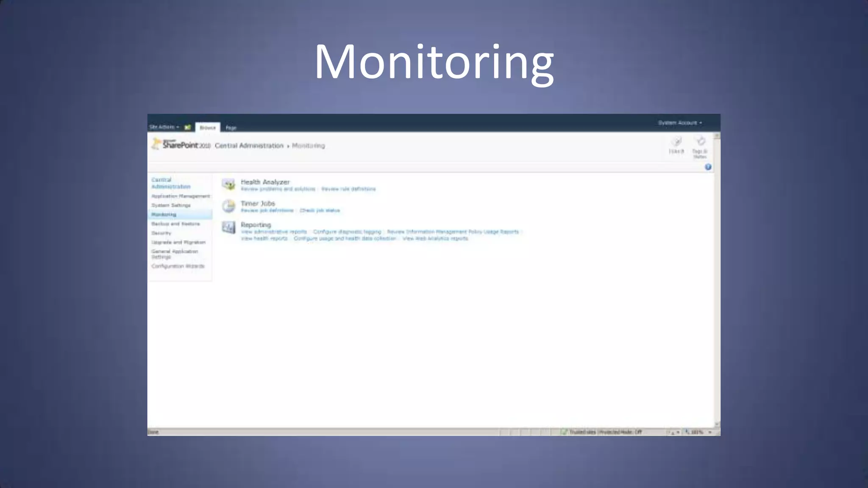
Task: Click the vertical scrollbar down arrow
Action: pyautogui.click(x=717, y=424)
